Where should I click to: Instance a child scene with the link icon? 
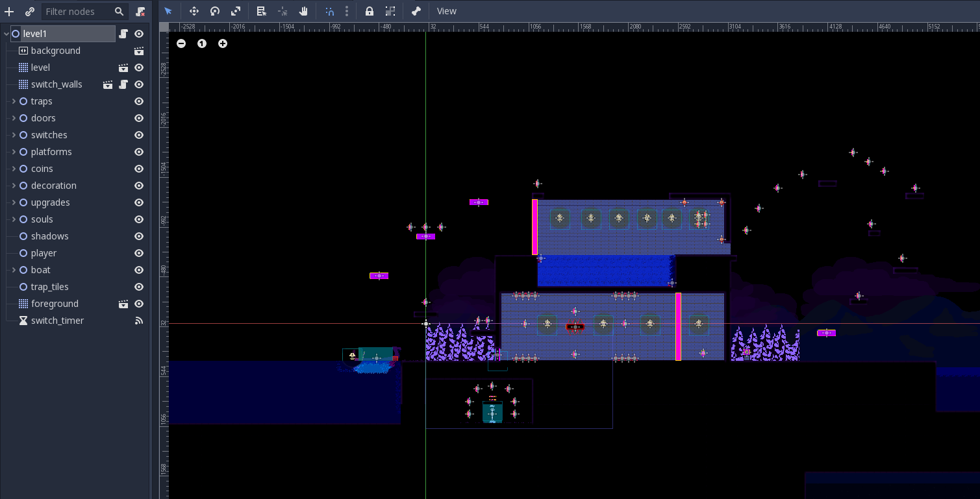pos(30,12)
